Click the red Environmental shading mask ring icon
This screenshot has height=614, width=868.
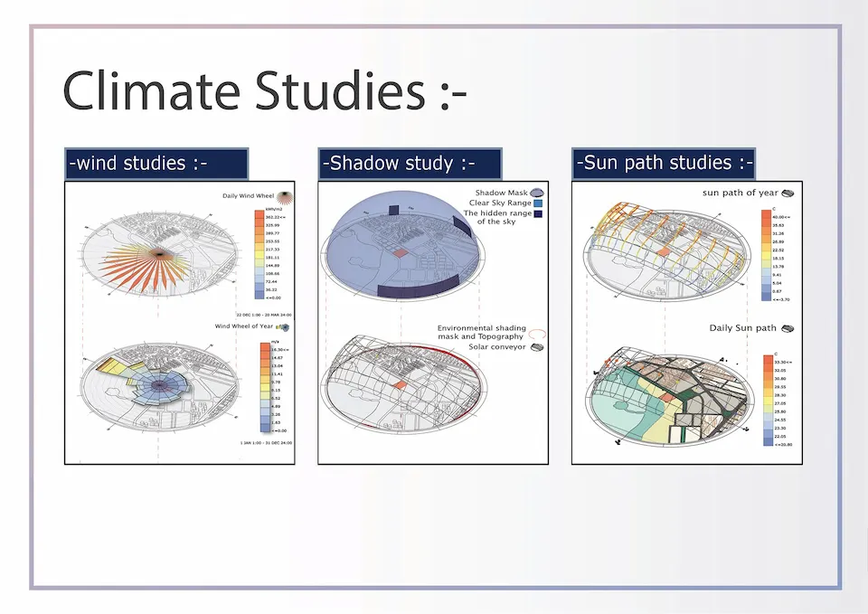(x=536, y=333)
